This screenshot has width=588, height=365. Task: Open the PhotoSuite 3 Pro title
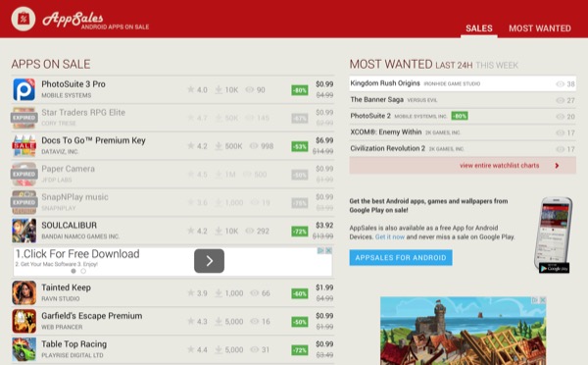click(x=73, y=84)
